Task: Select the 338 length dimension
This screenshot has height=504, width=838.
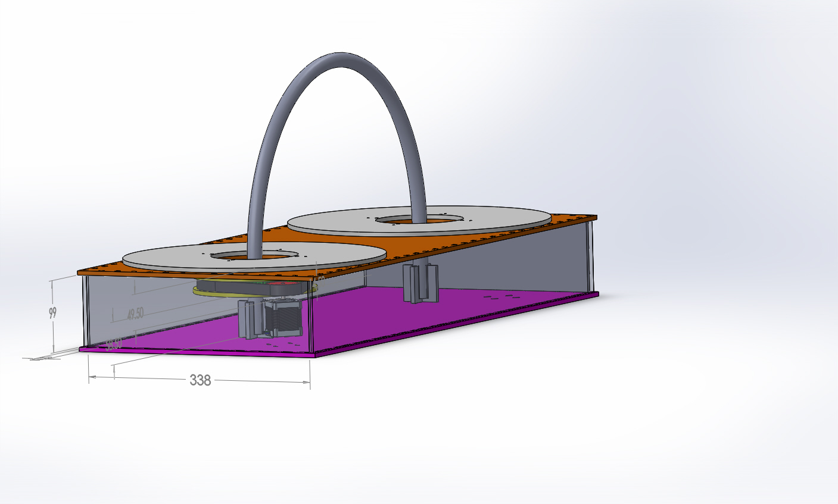Action: pos(200,380)
